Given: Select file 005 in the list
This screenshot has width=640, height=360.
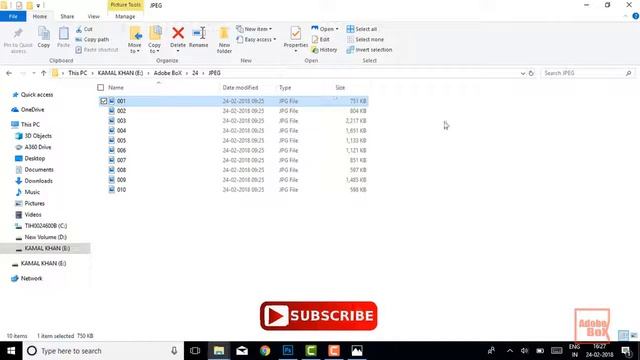Looking at the screenshot, I should [x=233, y=140].
